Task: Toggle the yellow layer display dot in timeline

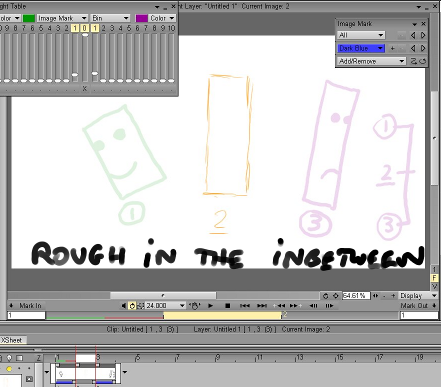Action: pos(9,368)
